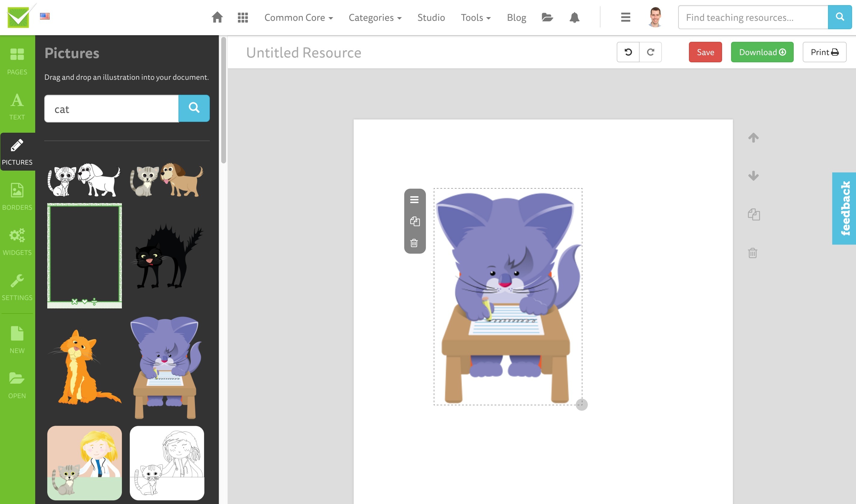
Task: Duplicate the page using right-side copy icon
Action: pyautogui.click(x=754, y=214)
